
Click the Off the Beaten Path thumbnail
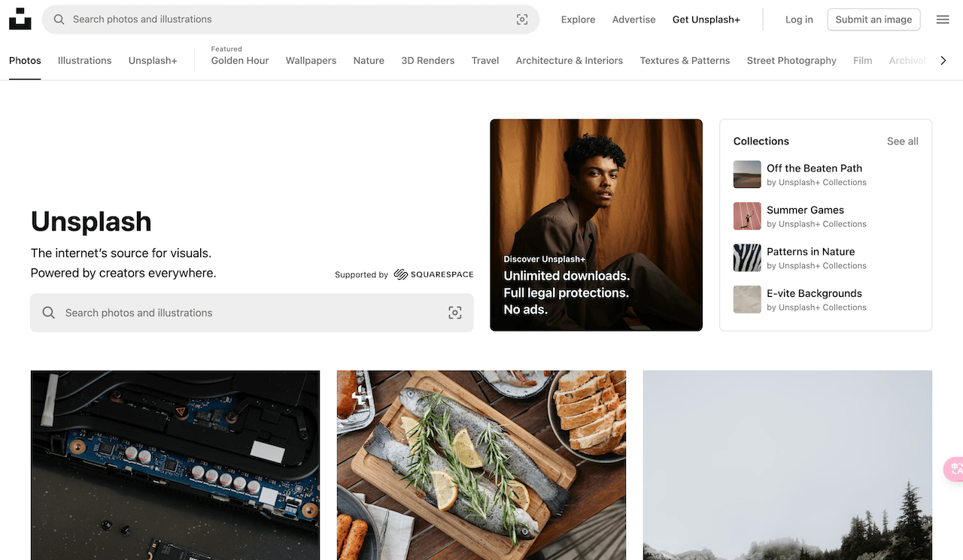click(747, 174)
